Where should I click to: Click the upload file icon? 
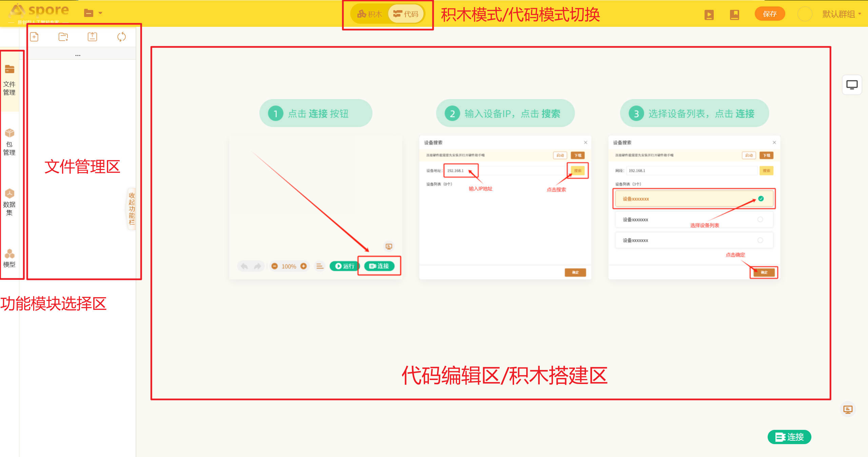point(92,37)
